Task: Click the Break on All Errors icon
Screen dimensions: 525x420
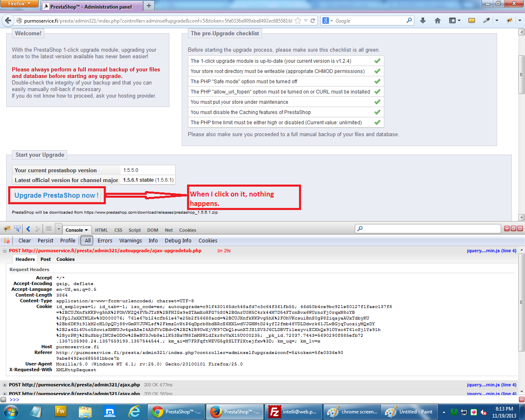Action: [x=7, y=241]
